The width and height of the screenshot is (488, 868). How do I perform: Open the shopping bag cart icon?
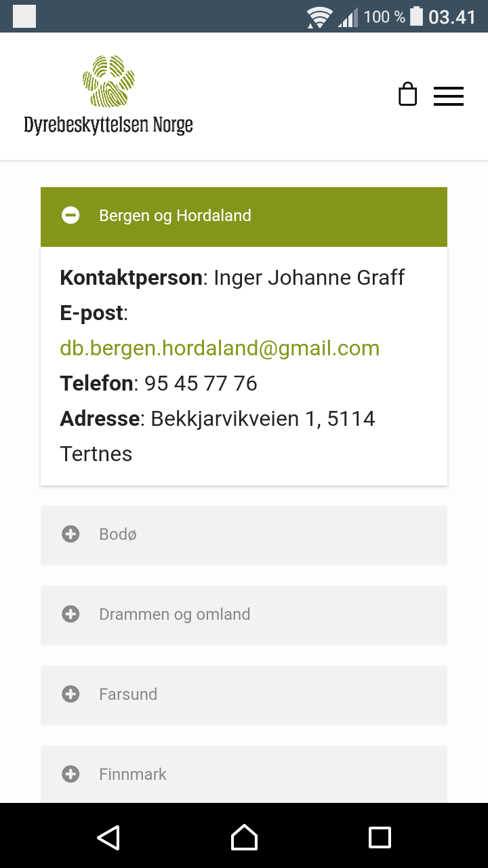pyautogui.click(x=407, y=95)
